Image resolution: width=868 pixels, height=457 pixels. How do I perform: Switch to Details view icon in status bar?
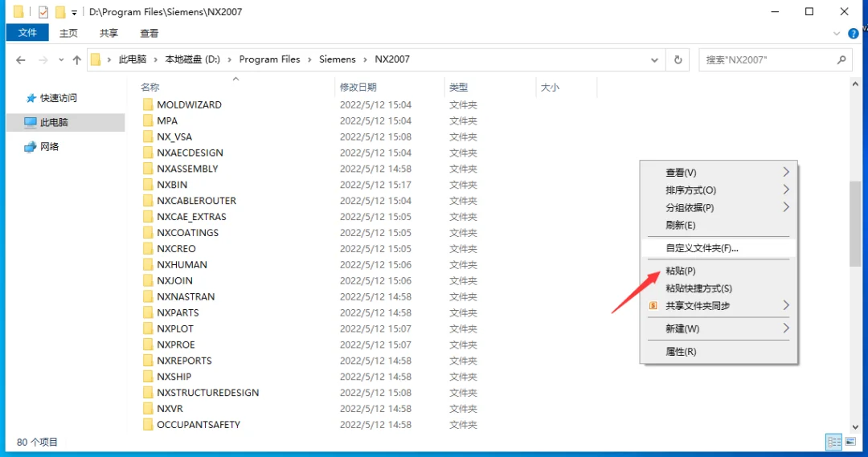[x=833, y=442]
